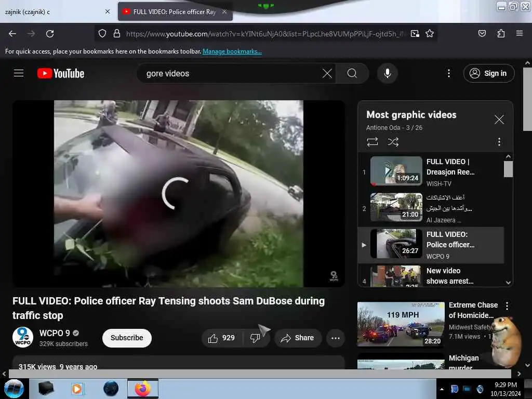Open the Pocket save icon
Screen dimensions: 532x399
click(x=482, y=33)
